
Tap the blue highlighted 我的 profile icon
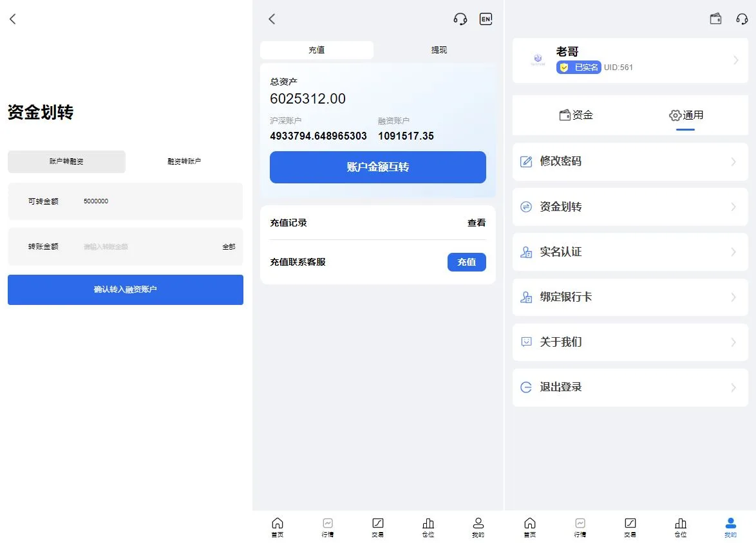[730, 523]
